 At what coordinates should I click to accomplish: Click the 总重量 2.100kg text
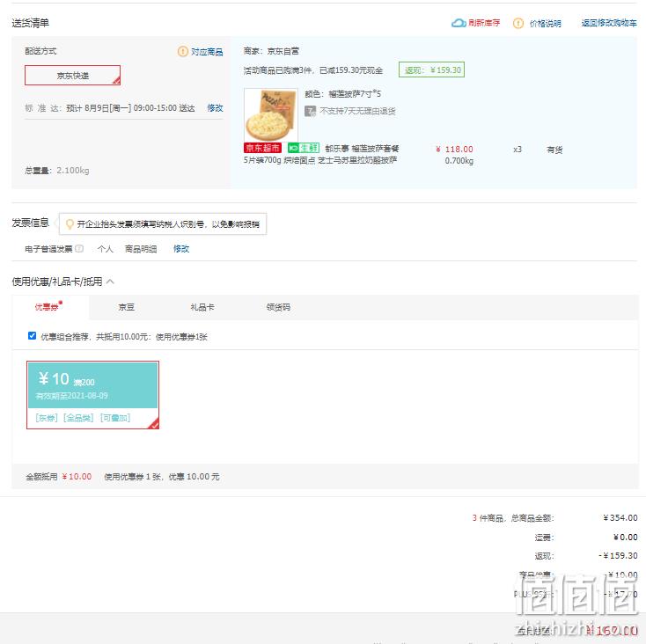[57, 171]
